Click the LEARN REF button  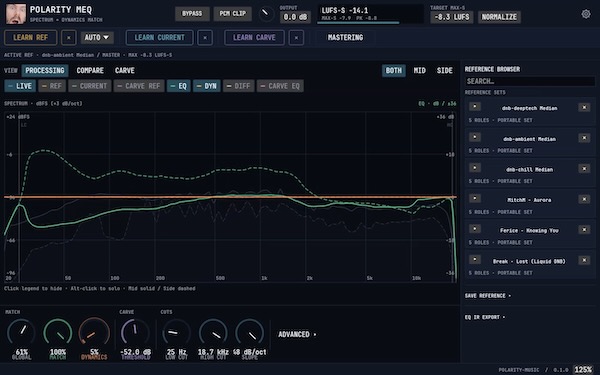click(x=31, y=38)
